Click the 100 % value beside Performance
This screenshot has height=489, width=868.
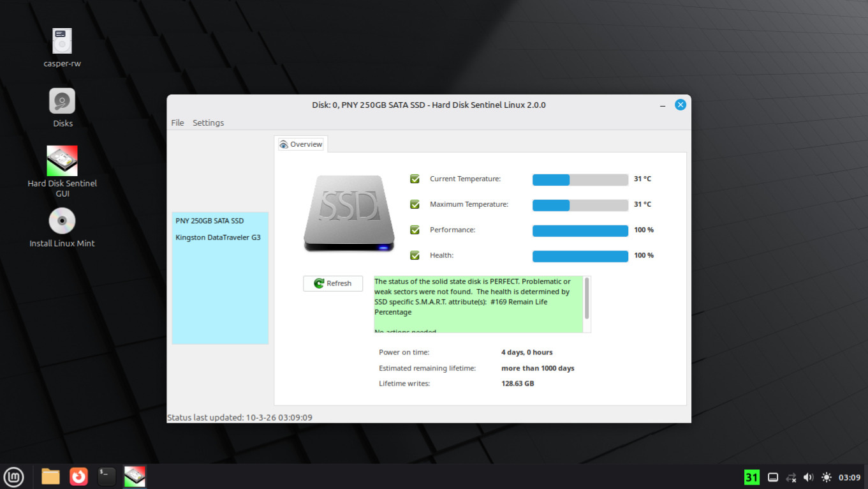644,230
